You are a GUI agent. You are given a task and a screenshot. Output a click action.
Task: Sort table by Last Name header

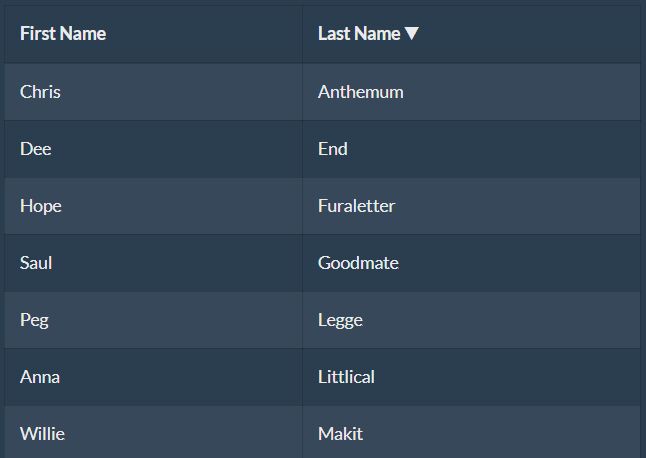[x=359, y=34]
